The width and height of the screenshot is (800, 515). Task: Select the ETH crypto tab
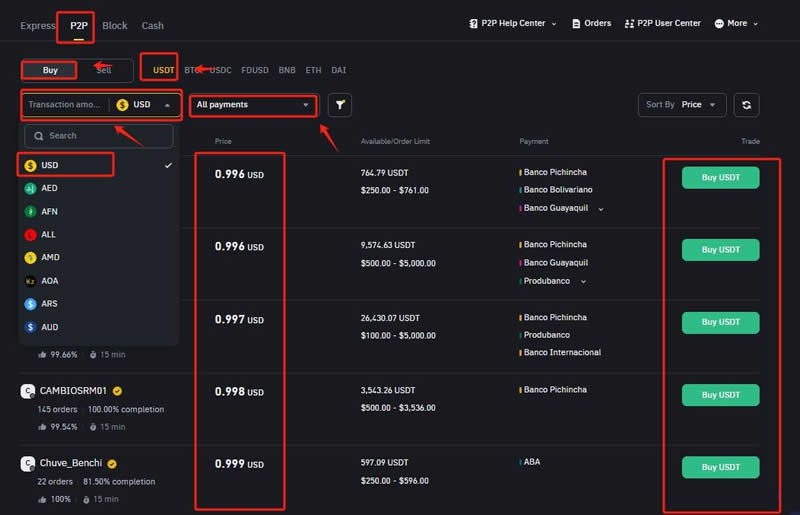tap(313, 70)
